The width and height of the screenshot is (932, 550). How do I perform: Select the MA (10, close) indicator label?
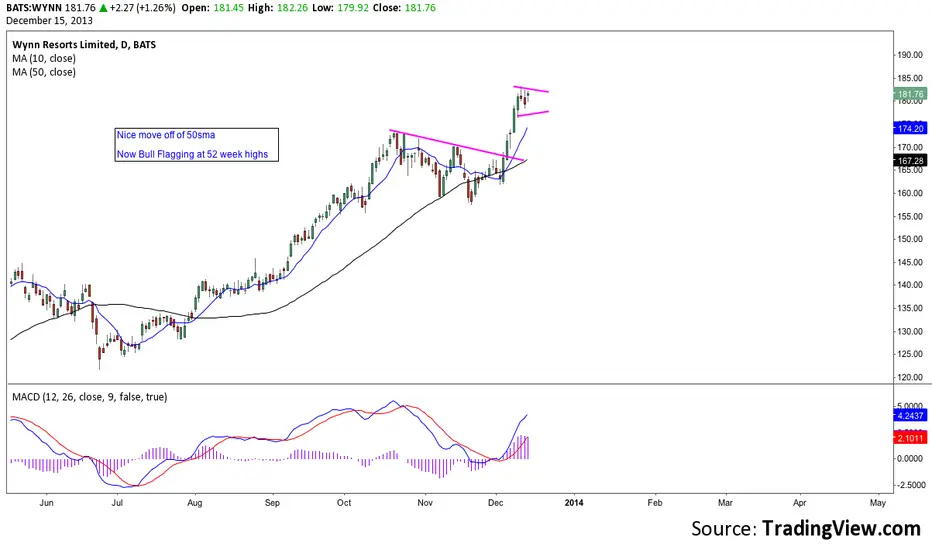click(x=44, y=58)
